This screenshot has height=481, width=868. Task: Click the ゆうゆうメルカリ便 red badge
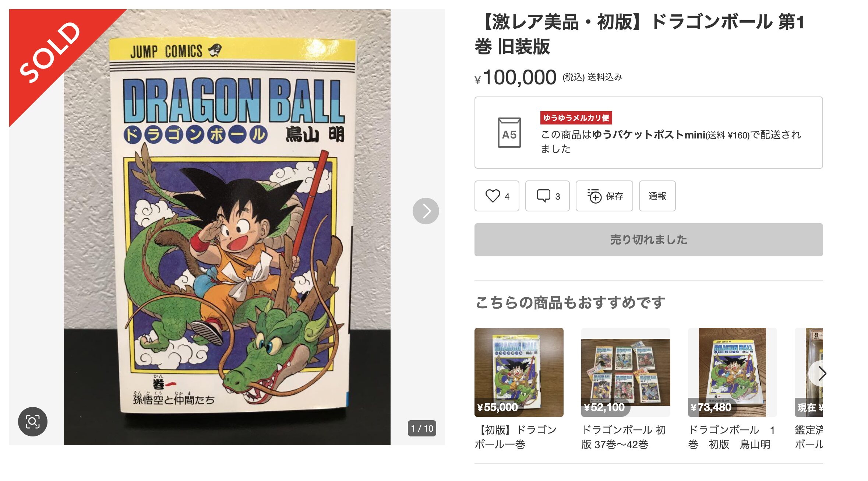click(576, 118)
